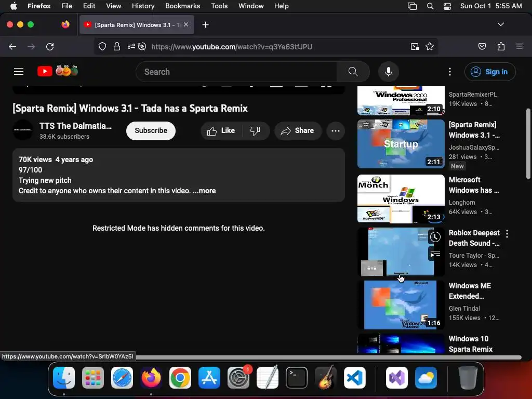Image resolution: width=532 pixels, height=399 pixels.
Task: Open the YouTube guide hamburger menu
Action: [x=19, y=72]
